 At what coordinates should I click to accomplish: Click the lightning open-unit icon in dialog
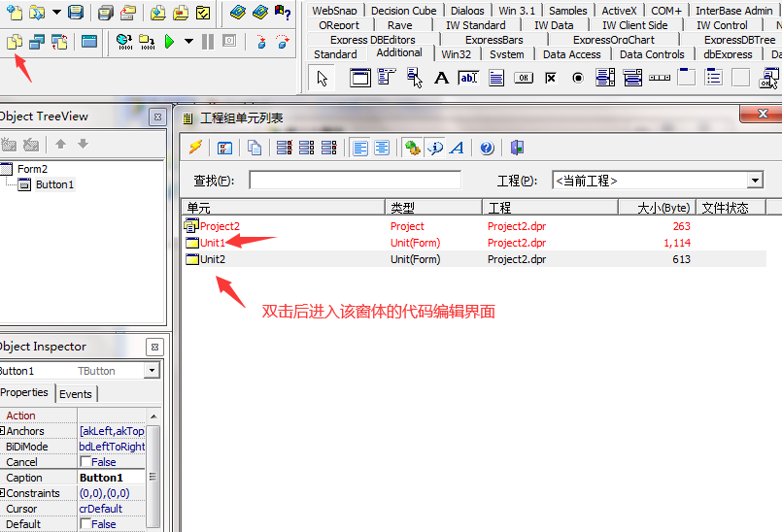(x=195, y=148)
